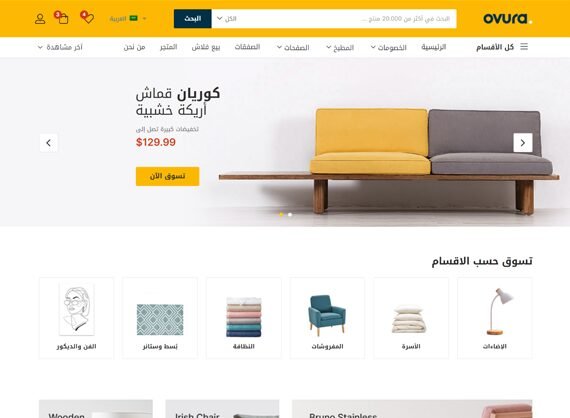Open the العربية language dropdown arrow

[144, 19]
